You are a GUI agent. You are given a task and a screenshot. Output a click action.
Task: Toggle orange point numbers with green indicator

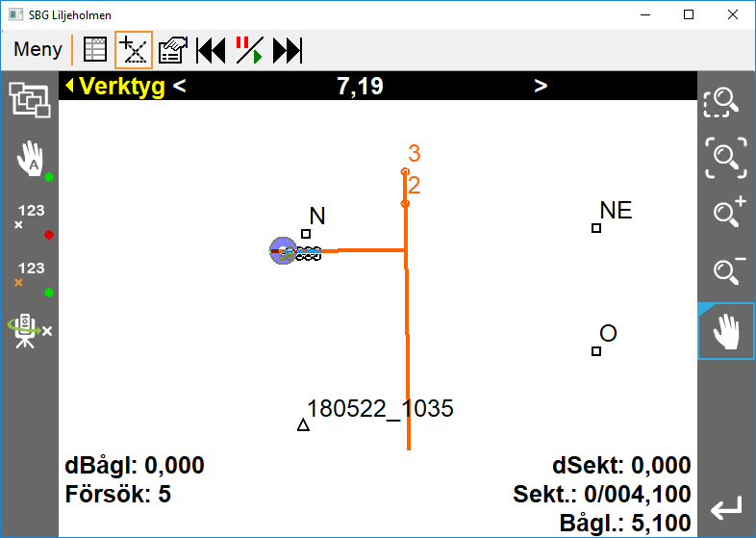[30, 275]
